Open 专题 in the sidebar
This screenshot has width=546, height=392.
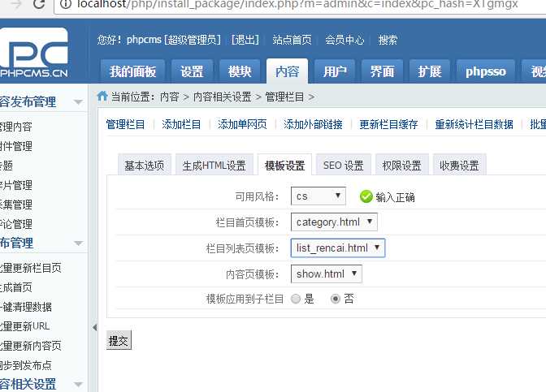[6, 166]
